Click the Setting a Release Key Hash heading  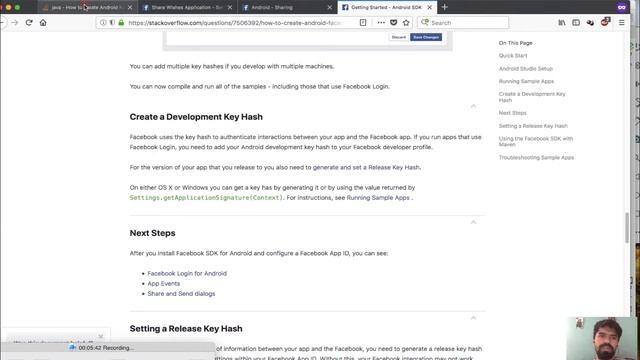coord(186,329)
